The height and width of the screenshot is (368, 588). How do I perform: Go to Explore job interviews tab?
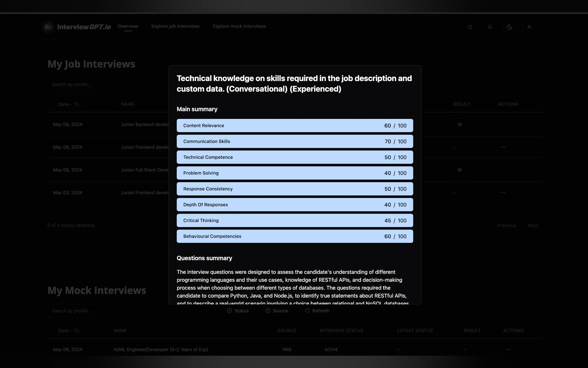coord(175,26)
